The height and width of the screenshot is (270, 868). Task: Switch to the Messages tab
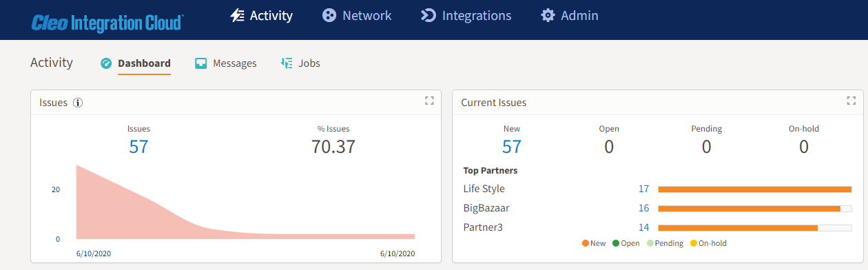pos(226,63)
